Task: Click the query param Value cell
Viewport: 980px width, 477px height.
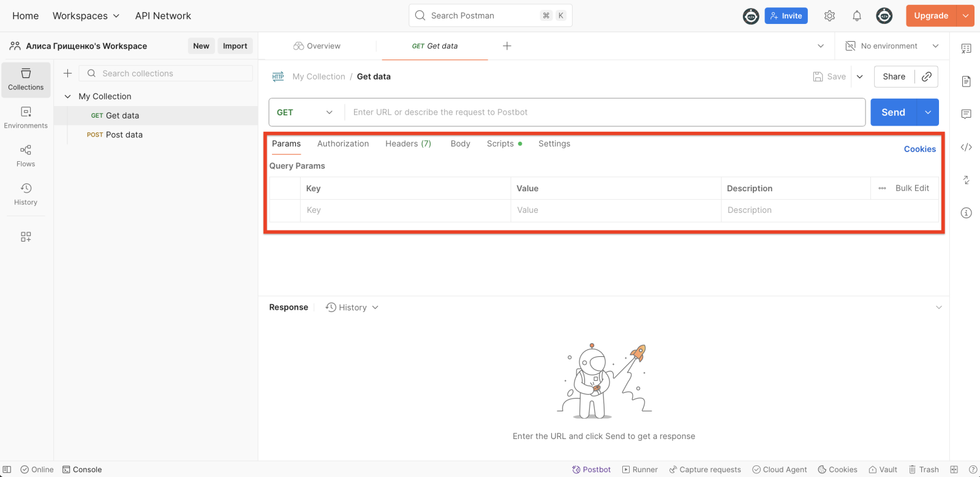Action: [616, 210]
